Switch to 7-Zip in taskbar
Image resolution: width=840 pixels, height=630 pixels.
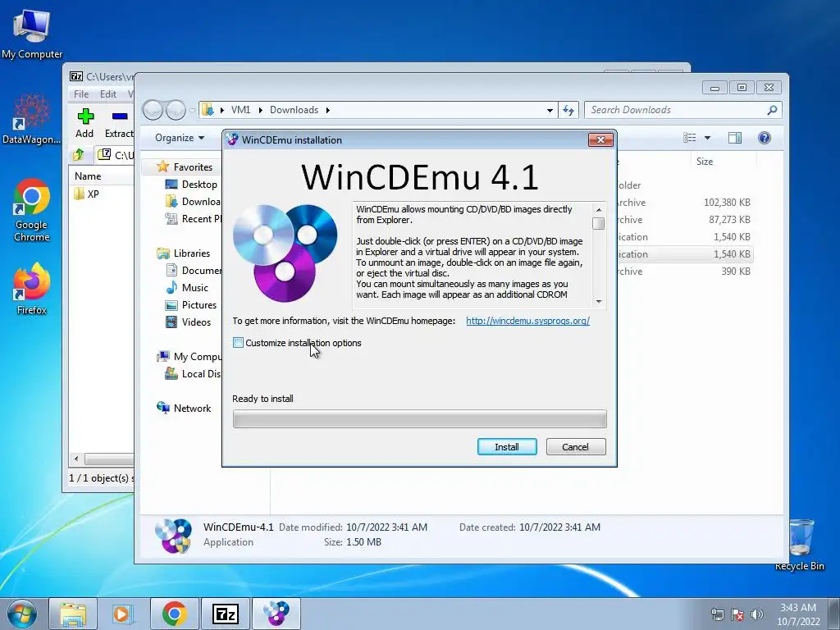tap(225, 614)
